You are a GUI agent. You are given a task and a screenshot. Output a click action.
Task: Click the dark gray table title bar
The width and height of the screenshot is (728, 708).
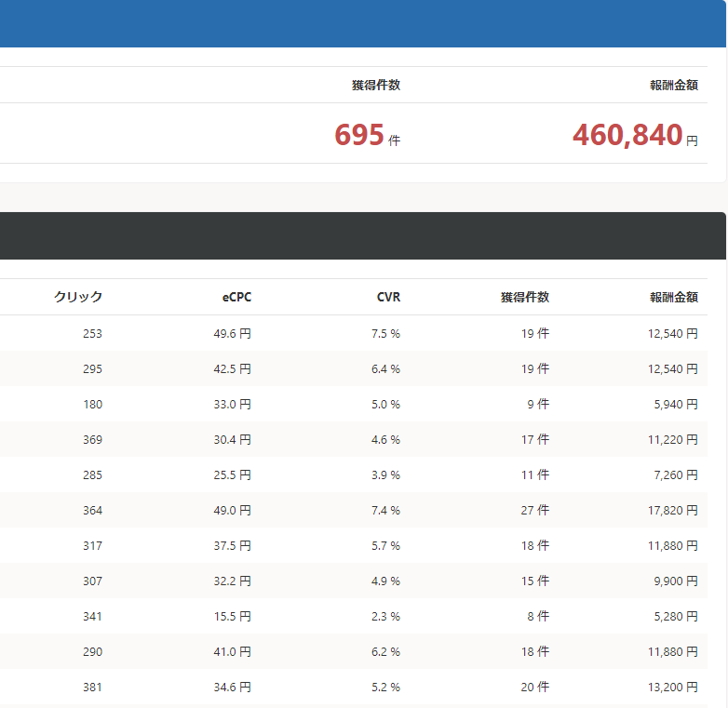[x=362, y=235]
